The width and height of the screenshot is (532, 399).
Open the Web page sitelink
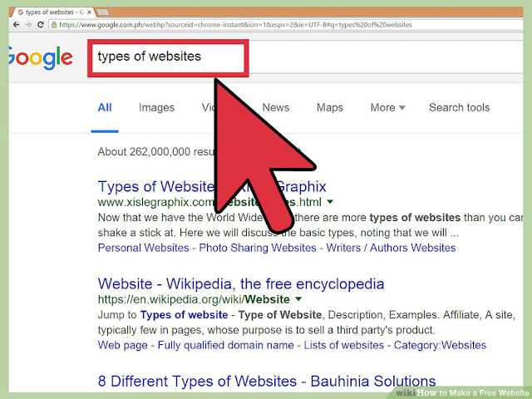122,345
